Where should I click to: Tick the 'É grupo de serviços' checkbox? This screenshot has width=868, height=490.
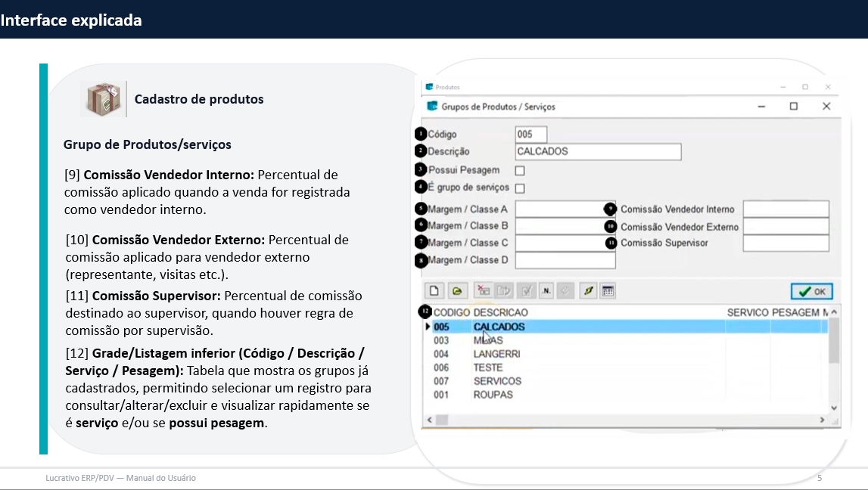pos(520,188)
